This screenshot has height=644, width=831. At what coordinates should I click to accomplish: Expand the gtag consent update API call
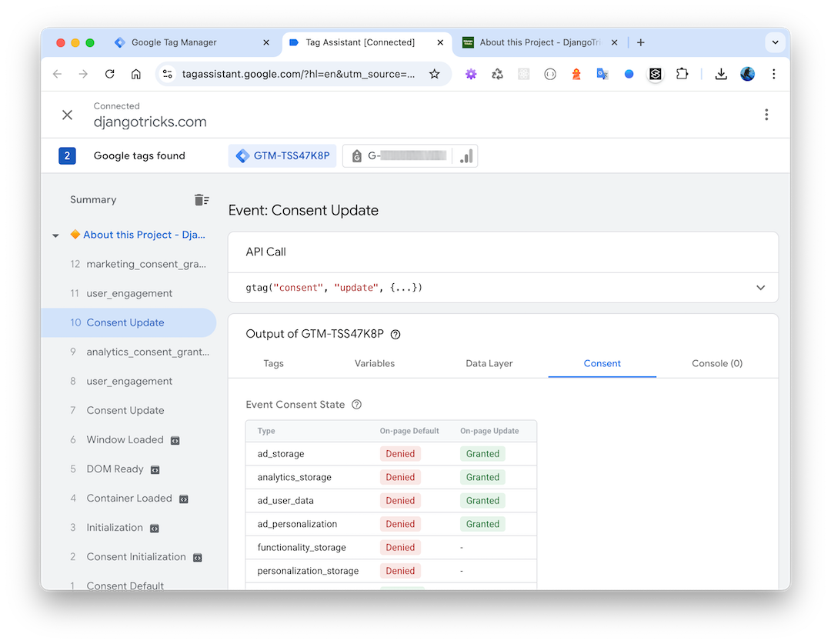[x=760, y=288]
